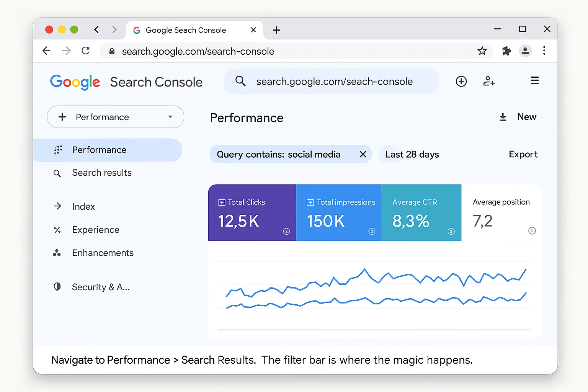Open the browser three-dot menu
The image size is (588, 392).
coord(544,51)
